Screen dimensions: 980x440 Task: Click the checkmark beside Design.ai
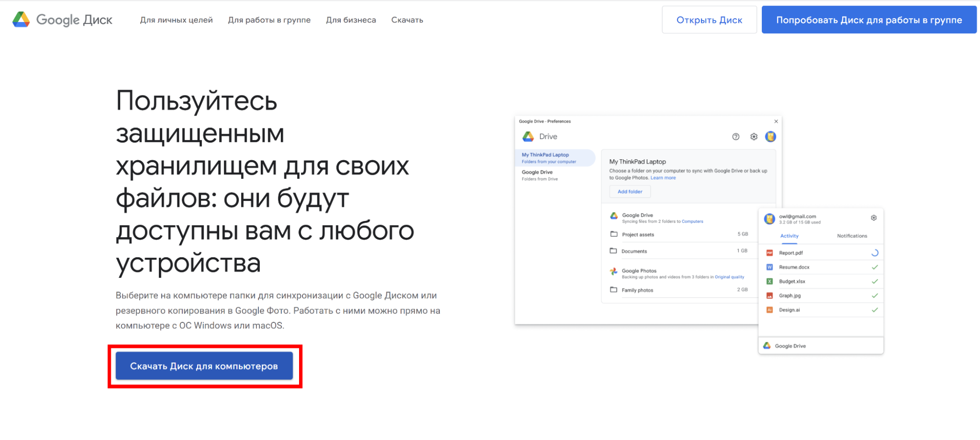point(875,310)
